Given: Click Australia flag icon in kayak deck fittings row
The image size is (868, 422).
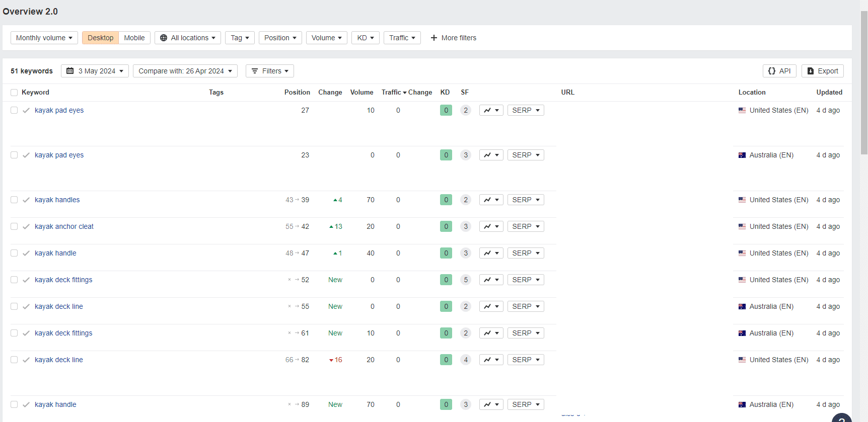Looking at the screenshot, I should pyautogui.click(x=742, y=333).
